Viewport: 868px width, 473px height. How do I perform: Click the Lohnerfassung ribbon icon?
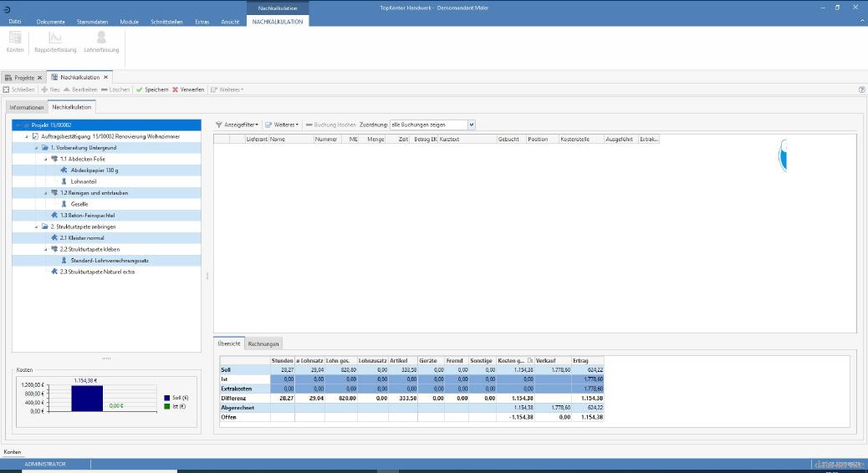[x=101, y=38]
